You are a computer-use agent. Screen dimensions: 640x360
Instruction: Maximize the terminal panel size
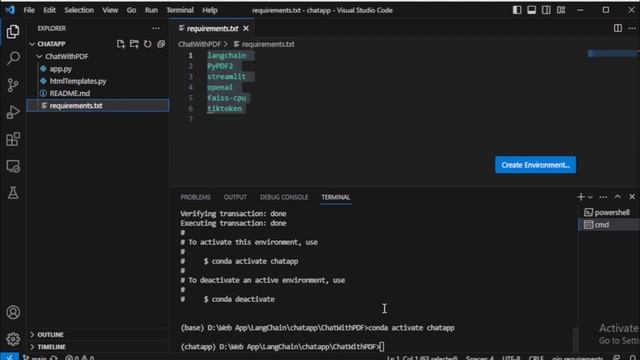tap(618, 197)
